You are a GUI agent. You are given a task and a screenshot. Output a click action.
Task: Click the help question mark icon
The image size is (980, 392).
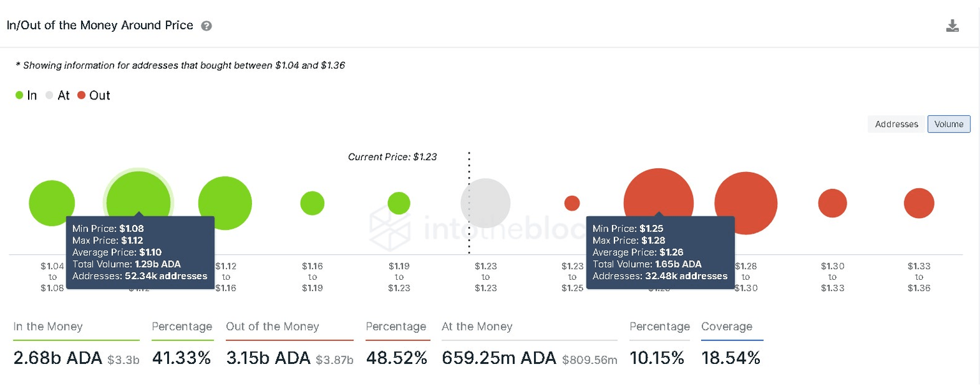pos(206,26)
